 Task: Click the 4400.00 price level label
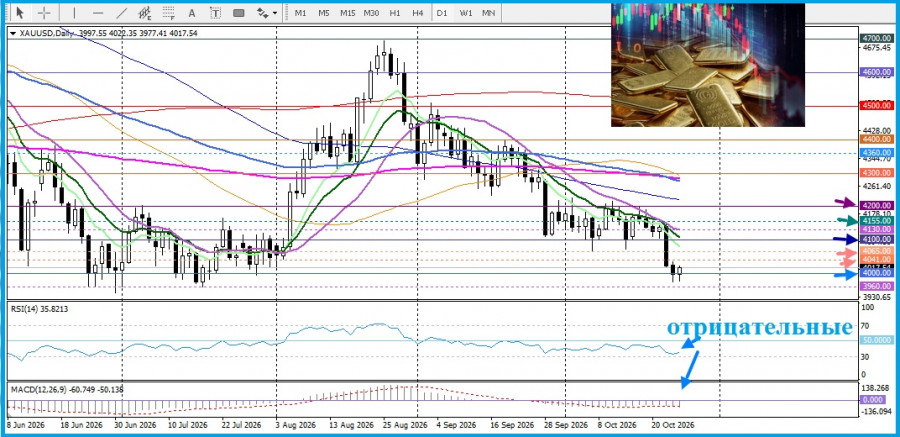coord(876,140)
